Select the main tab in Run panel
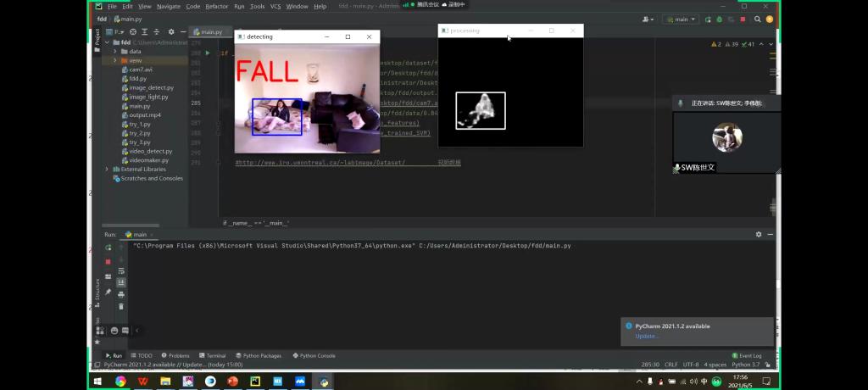This screenshot has height=390, width=868. click(x=139, y=234)
